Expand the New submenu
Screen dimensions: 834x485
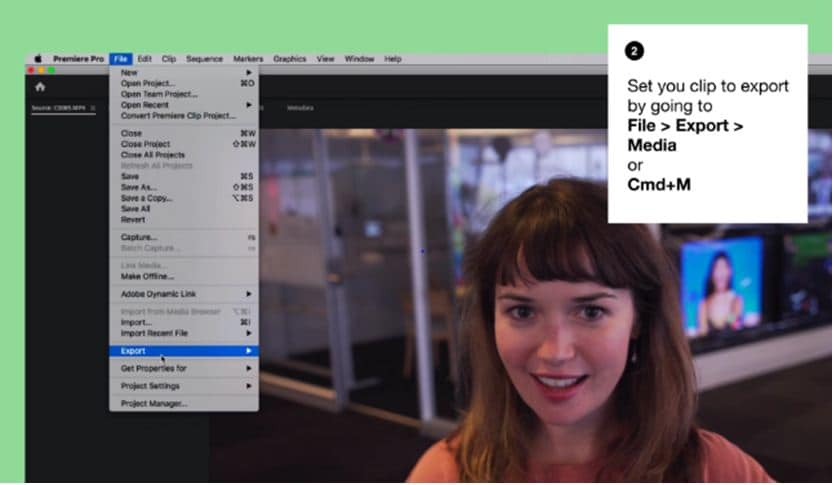pos(184,72)
